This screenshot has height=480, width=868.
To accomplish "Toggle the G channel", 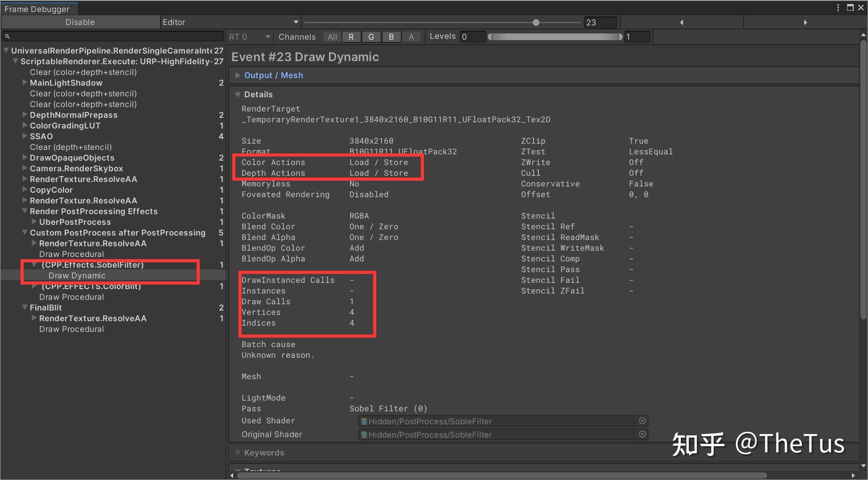I will point(371,37).
